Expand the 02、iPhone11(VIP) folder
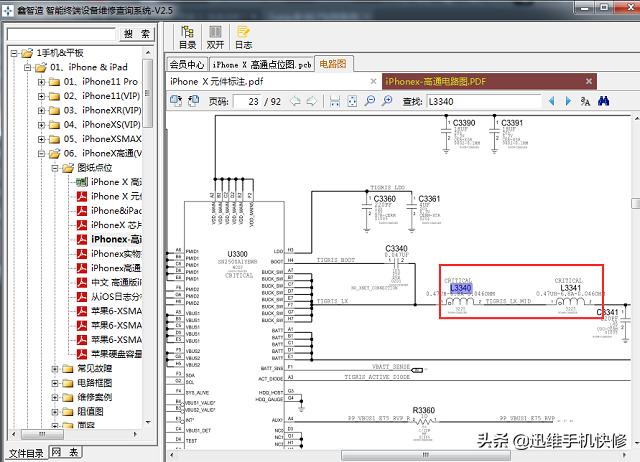The width and height of the screenshot is (640, 462). 41,96
